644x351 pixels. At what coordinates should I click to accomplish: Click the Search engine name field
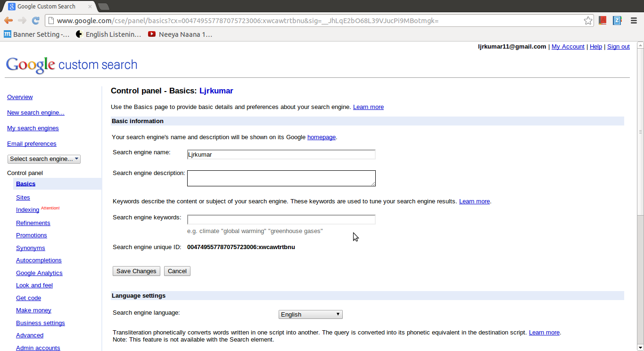281,155
